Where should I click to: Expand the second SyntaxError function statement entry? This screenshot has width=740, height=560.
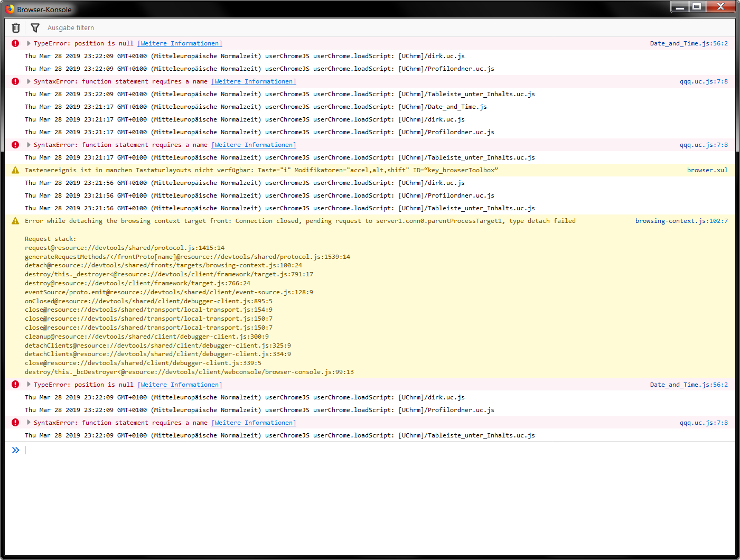[29, 145]
